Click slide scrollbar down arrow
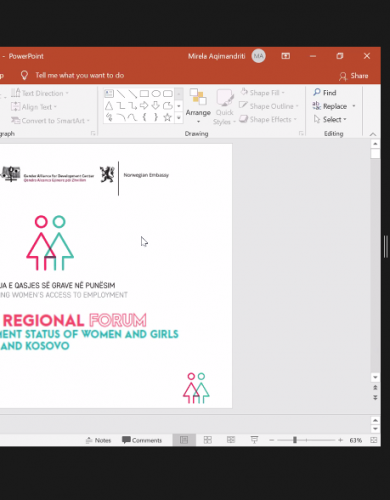This screenshot has height=500, width=390. pos(375,377)
